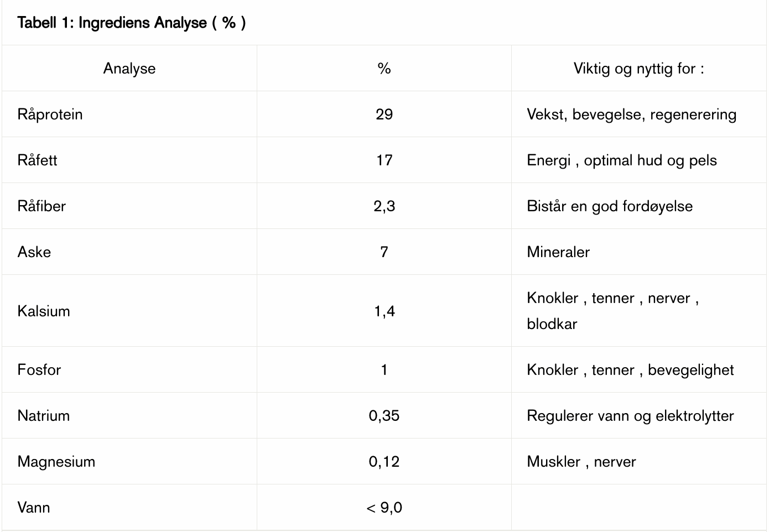This screenshot has width=769, height=532.
Task: Select the Vann value '< 9,0'
Action: (384, 508)
